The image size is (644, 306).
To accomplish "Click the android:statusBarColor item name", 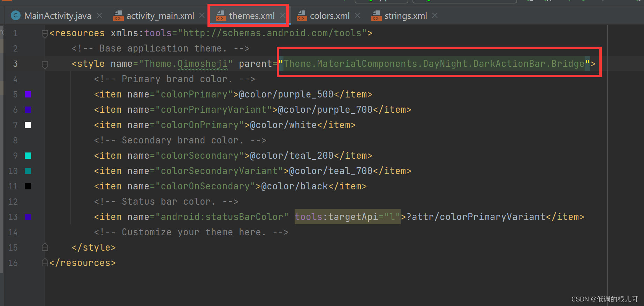I will tap(222, 217).
